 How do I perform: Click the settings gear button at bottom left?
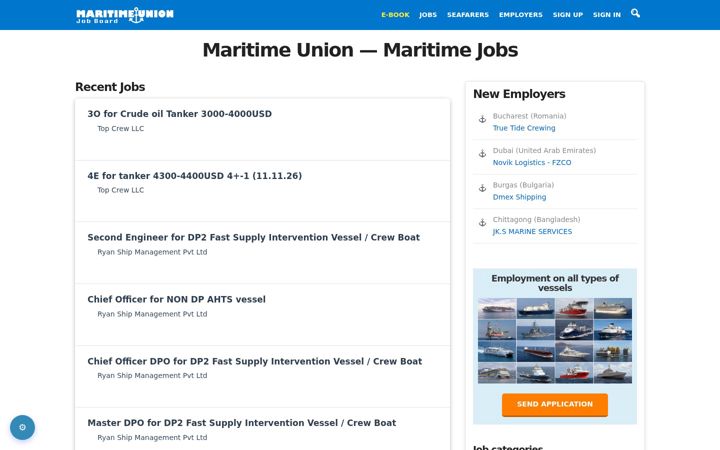(x=22, y=428)
